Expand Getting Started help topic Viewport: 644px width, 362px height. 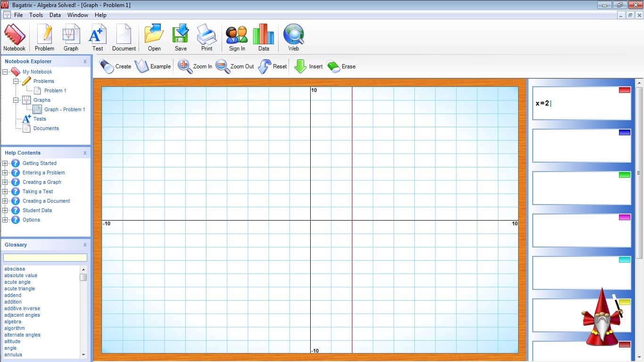(5, 164)
